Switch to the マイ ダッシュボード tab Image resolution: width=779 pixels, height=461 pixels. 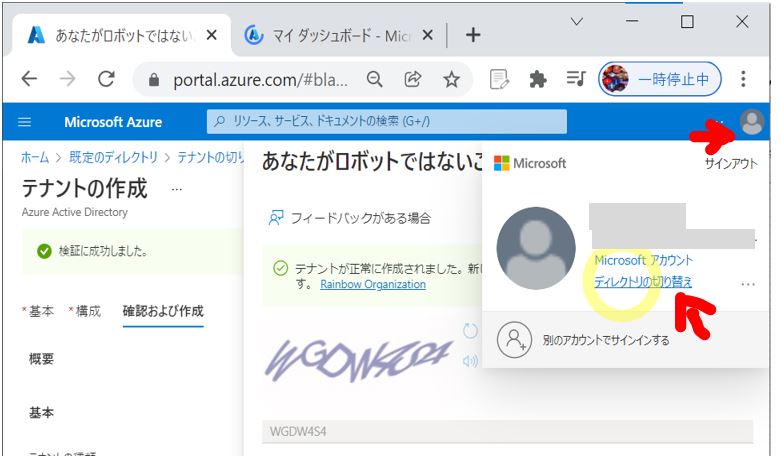pos(338,35)
